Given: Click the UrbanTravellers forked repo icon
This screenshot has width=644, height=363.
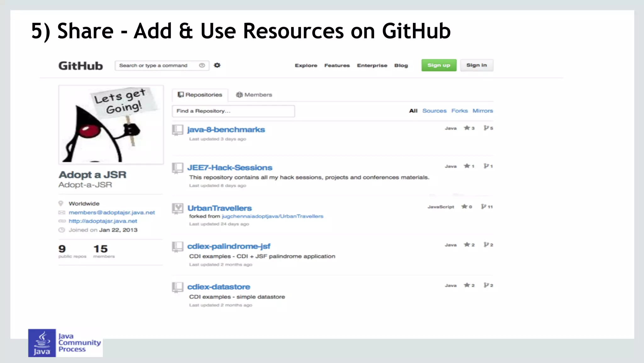Looking at the screenshot, I should (x=177, y=208).
